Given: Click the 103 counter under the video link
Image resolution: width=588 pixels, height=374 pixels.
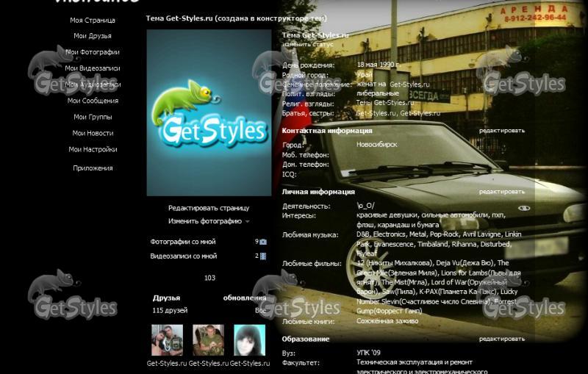Looking at the screenshot, I should click(x=209, y=278).
